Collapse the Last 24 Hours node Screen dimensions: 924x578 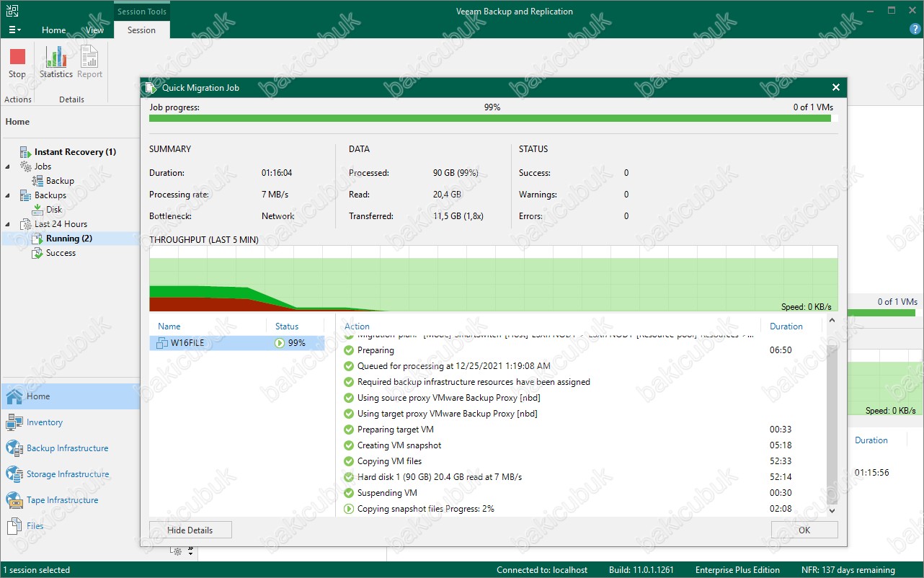[8, 224]
